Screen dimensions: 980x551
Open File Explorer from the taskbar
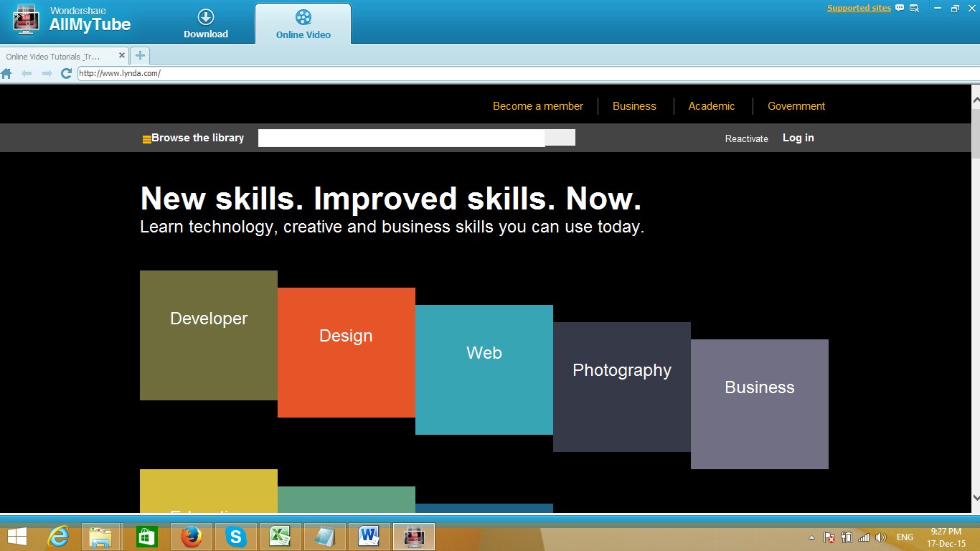(x=100, y=537)
